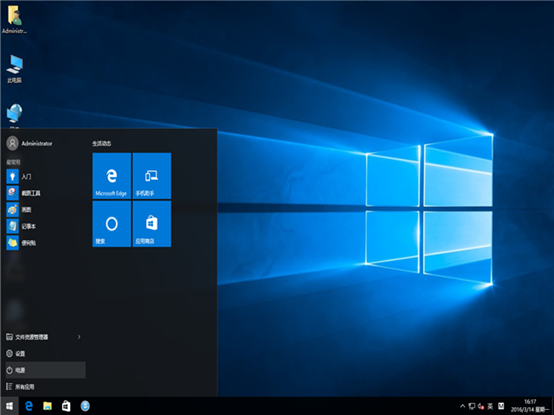
Task: Open the Administrator user account menu
Action: coord(30,143)
